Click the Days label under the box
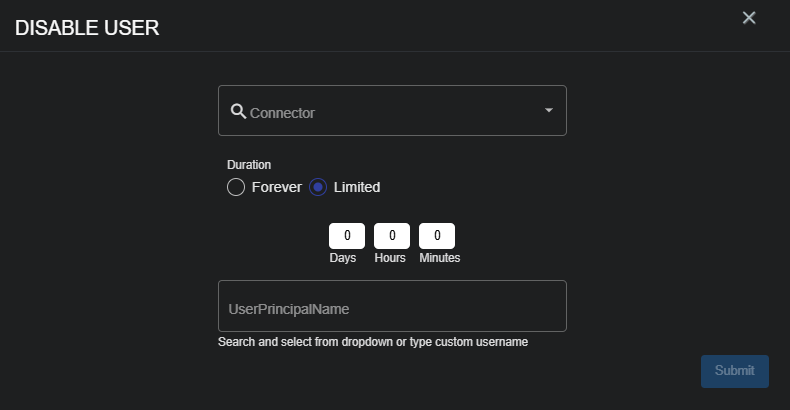 (x=343, y=258)
